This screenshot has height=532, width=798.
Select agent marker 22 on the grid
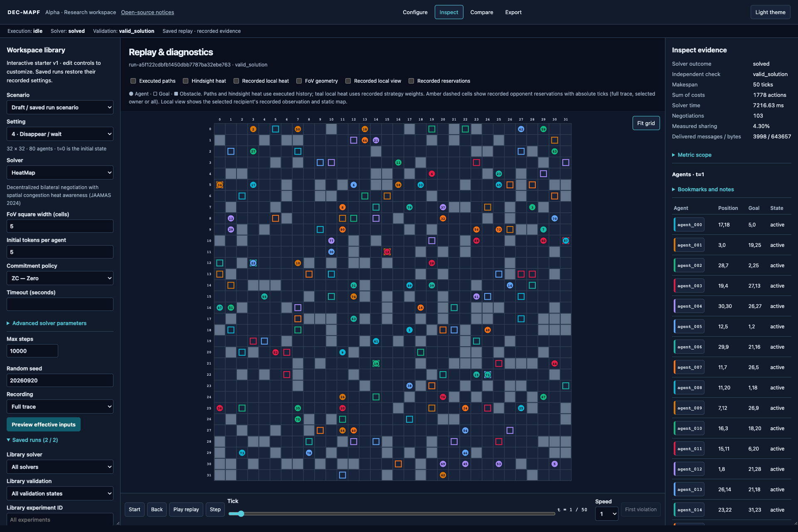coord(253,263)
